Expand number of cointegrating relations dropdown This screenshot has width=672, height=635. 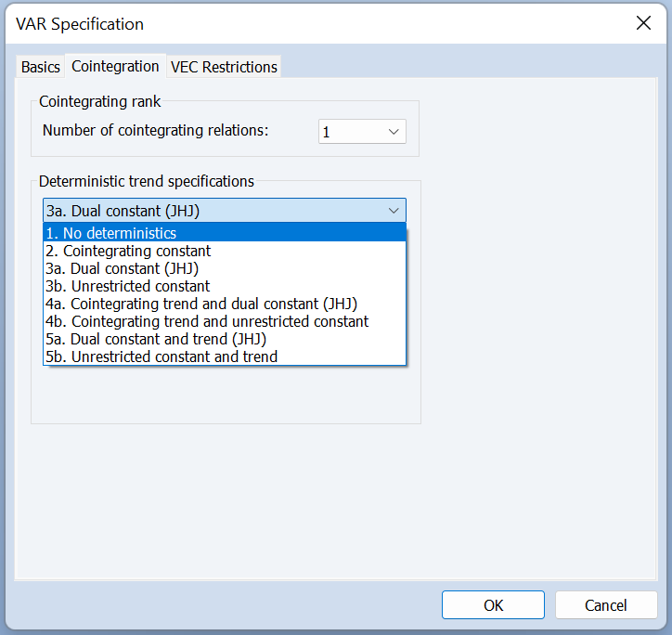coord(362,131)
